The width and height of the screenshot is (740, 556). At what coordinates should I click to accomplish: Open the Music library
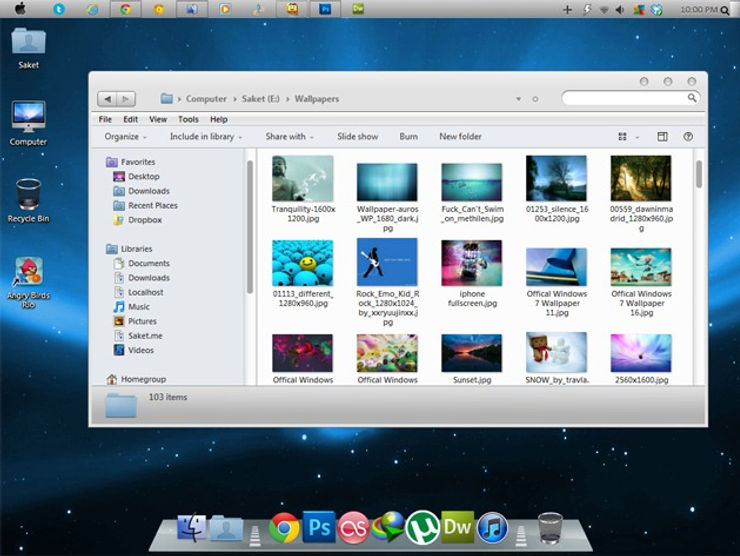[x=132, y=307]
